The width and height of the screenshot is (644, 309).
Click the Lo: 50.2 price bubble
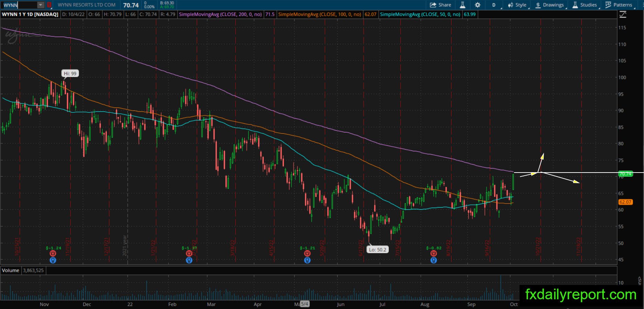(x=377, y=250)
